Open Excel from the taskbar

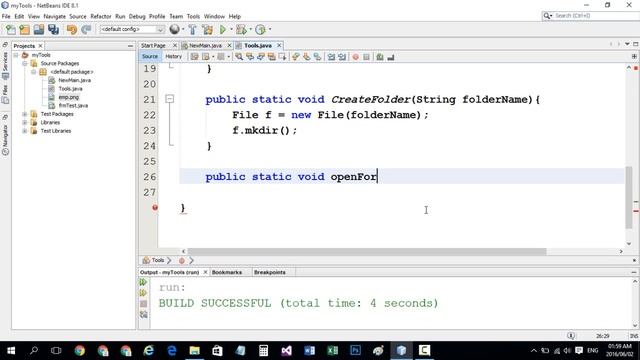pos(332,350)
